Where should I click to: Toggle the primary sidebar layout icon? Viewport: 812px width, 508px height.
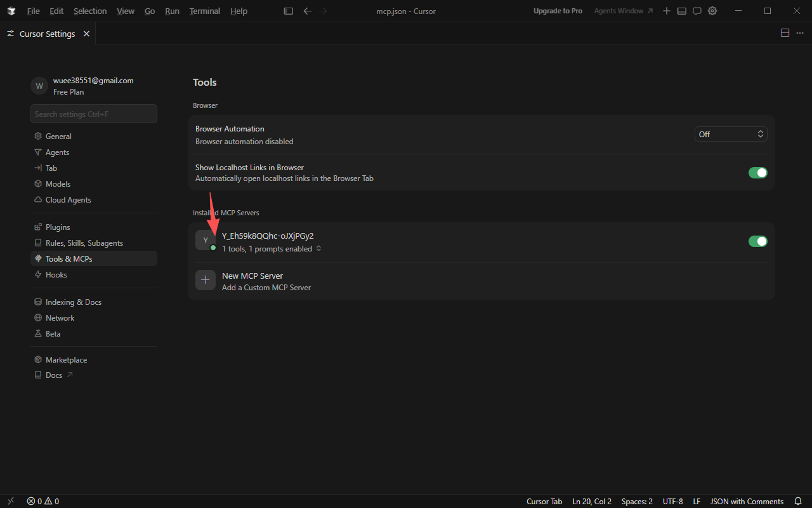point(289,11)
